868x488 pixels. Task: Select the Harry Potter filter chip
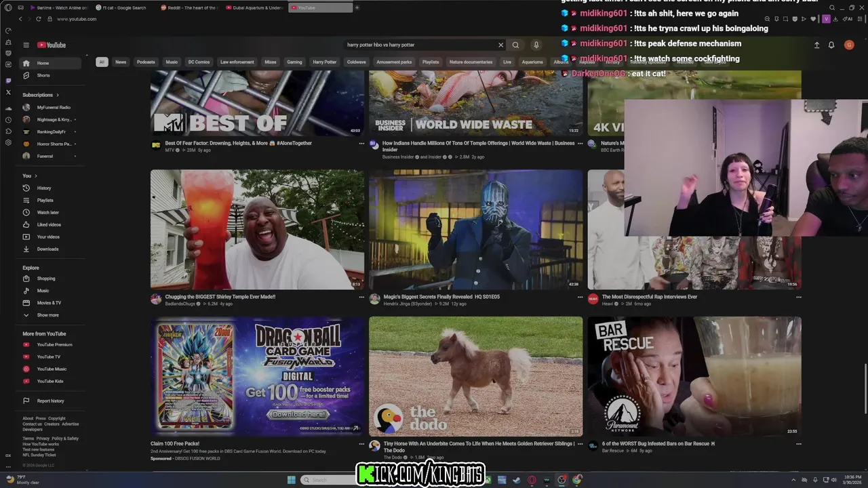click(324, 62)
